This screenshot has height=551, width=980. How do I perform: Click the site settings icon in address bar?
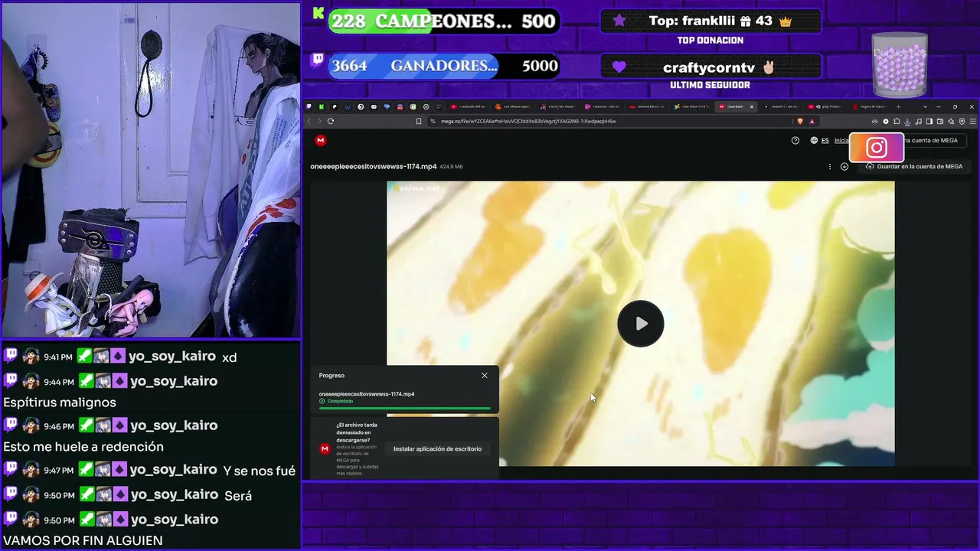click(433, 121)
